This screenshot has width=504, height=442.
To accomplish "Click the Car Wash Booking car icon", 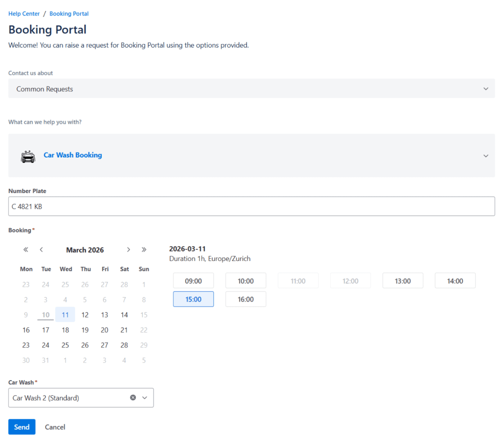I will 28,156.
